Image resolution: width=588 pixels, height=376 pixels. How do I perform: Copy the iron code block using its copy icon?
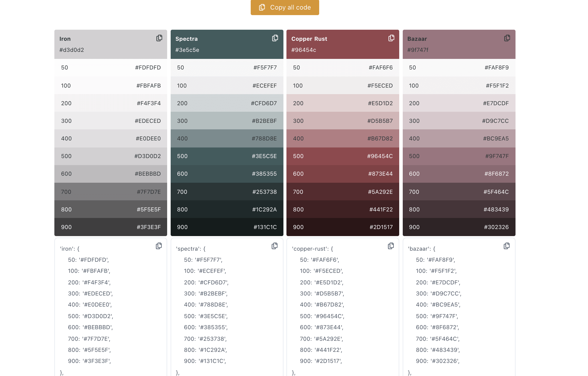coord(159,246)
